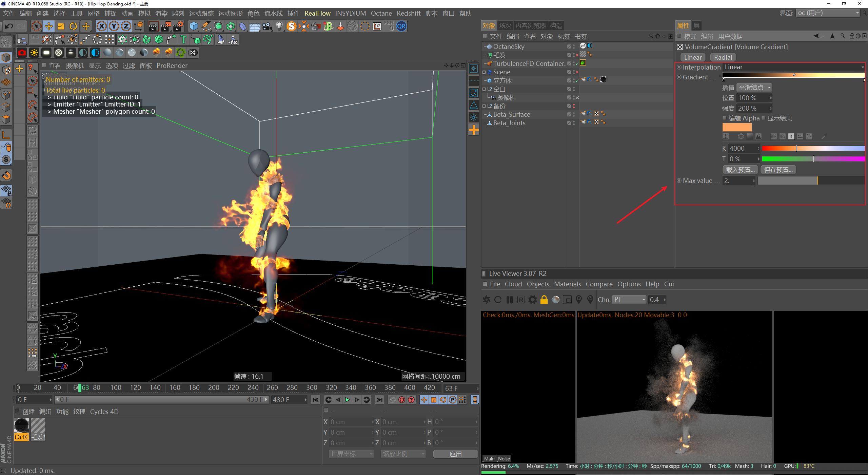This screenshot has width=868, height=475.
Task: Toggle Scene's red X enable state
Action: pos(577,72)
